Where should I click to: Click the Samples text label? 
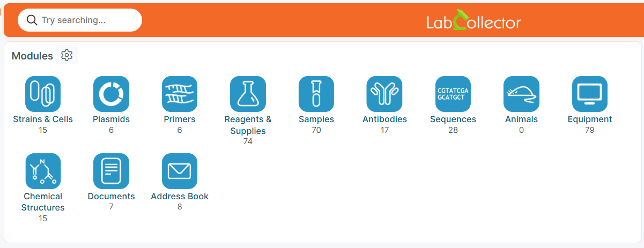click(316, 119)
